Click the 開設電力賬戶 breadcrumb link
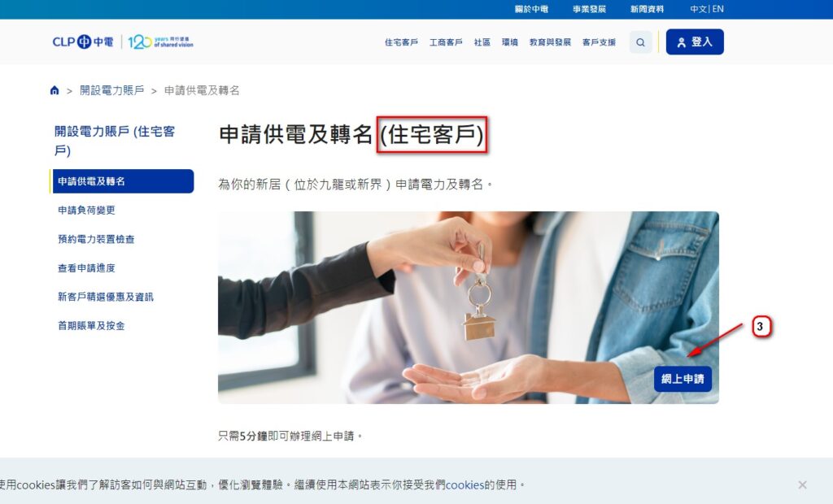This screenshot has height=504, width=833. pyautogui.click(x=112, y=90)
